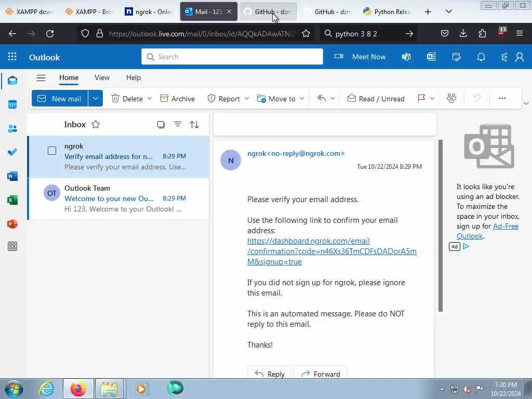Open File Explorer from the taskbar

(109, 389)
